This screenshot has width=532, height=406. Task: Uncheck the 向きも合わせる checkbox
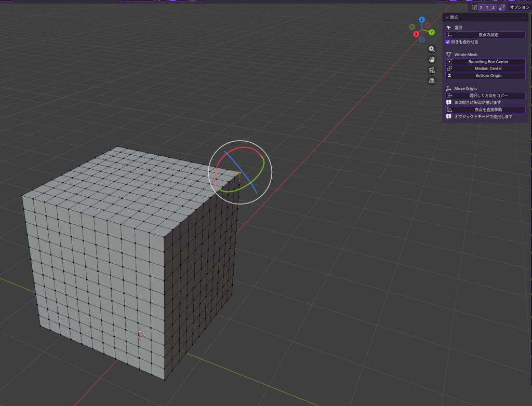[x=447, y=42]
